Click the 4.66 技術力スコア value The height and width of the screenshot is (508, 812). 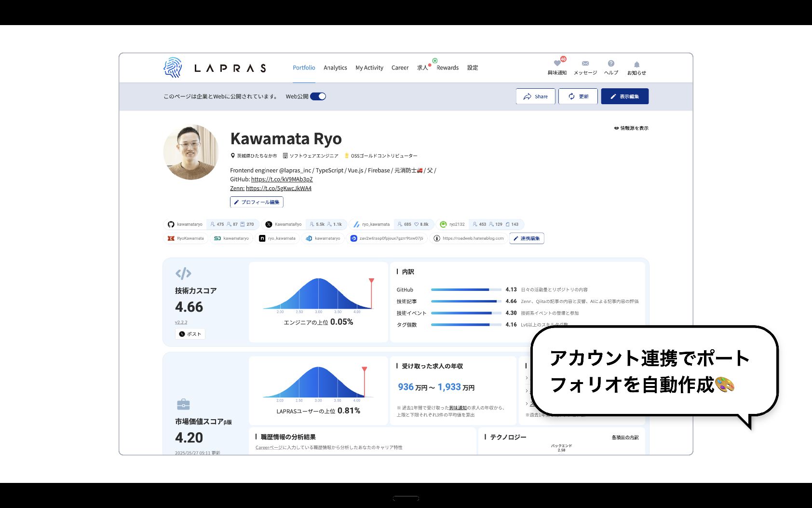click(x=189, y=307)
